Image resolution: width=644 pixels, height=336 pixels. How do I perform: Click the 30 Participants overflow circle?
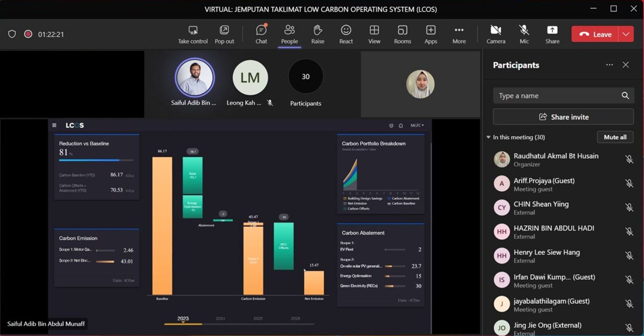[x=306, y=77]
